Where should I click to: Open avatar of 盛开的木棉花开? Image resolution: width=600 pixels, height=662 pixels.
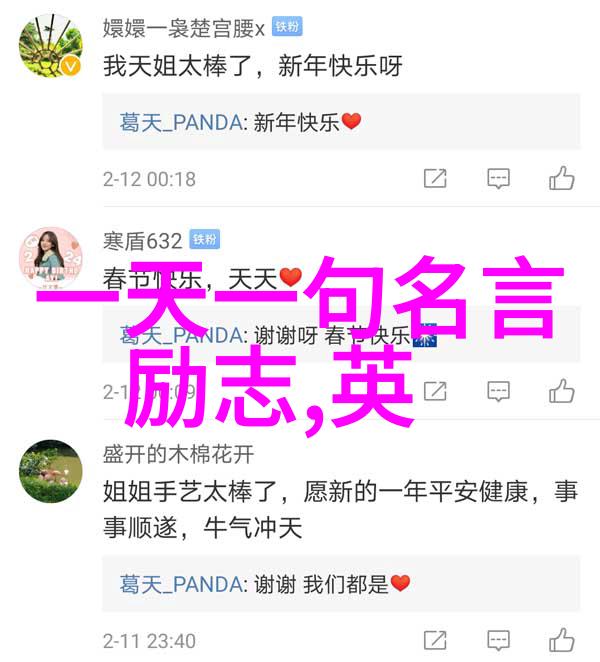coord(51,471)
